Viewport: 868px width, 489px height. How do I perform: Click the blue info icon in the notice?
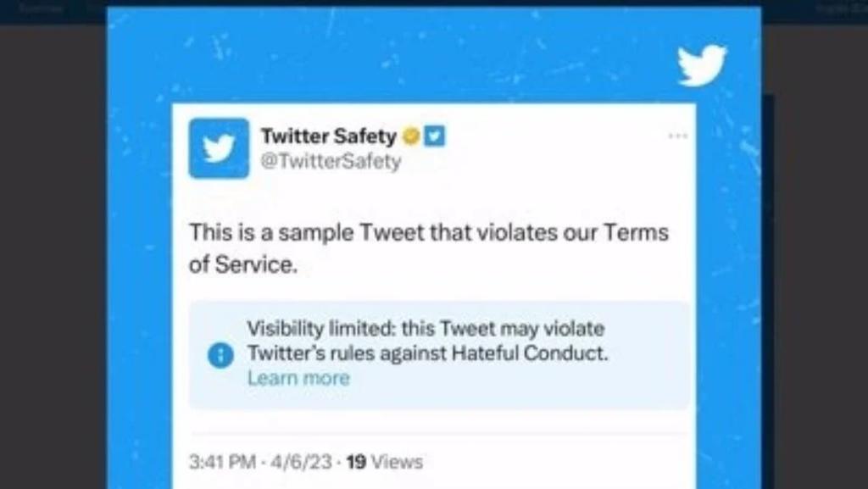click(220, 355)
